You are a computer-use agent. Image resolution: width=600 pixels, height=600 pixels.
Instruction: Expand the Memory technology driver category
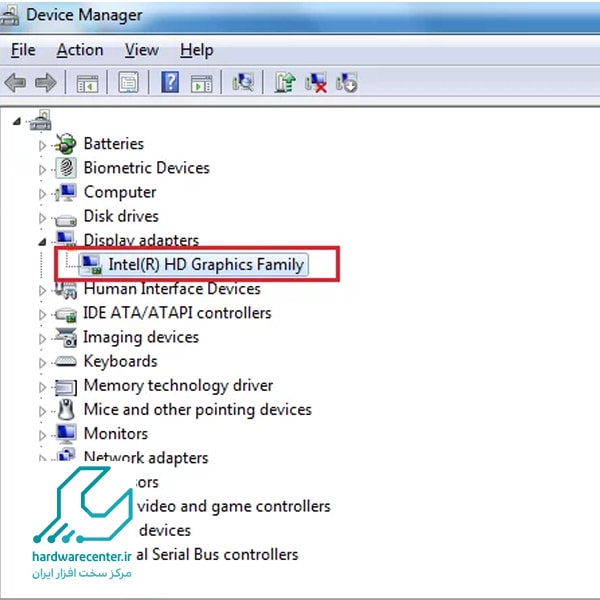[x=42, y=387]
